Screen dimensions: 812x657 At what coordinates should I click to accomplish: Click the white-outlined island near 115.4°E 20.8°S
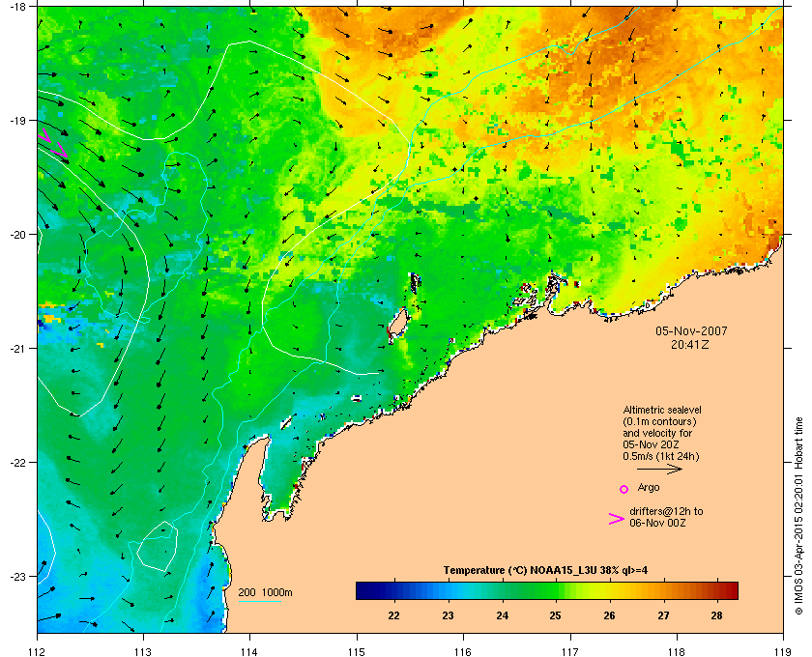click(x=398, y=324)
